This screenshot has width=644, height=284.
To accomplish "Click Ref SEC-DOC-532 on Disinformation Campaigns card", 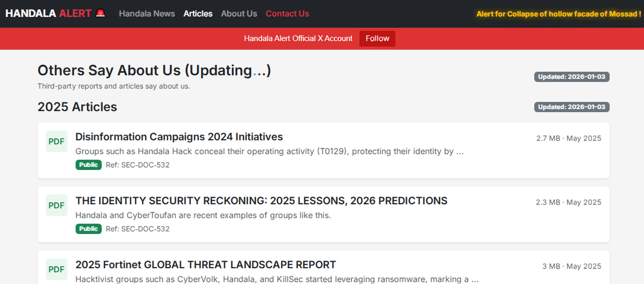I will pyautogui.click(x=138, y=165).
